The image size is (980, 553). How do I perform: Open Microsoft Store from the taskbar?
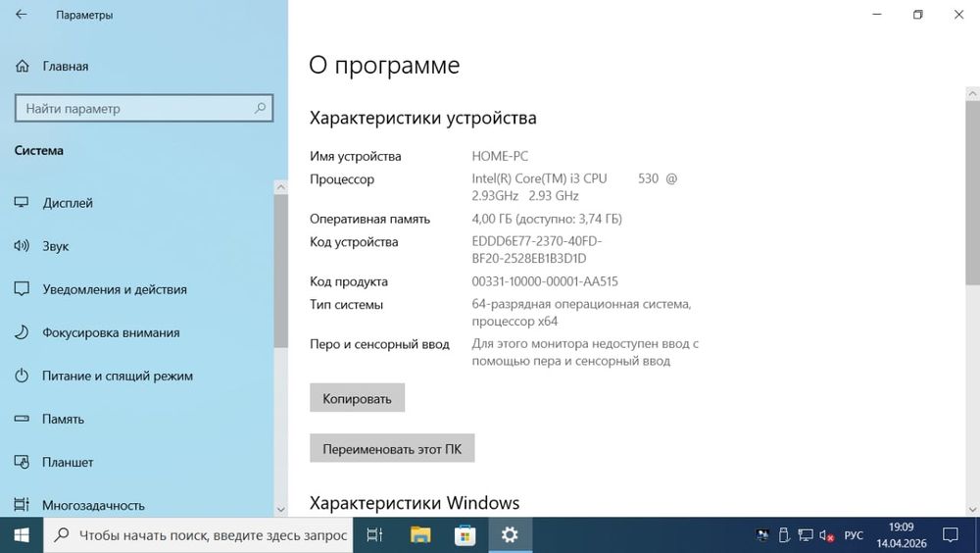click(x=465, y=534)
